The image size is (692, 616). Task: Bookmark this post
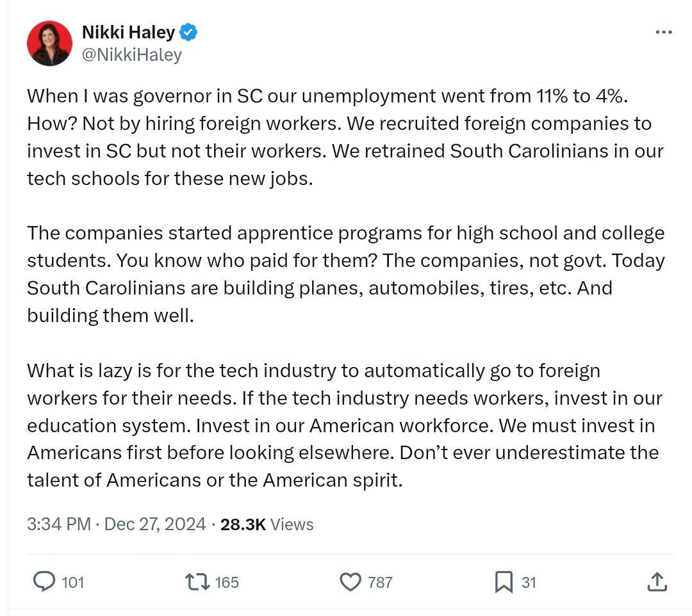pos(504,582)
